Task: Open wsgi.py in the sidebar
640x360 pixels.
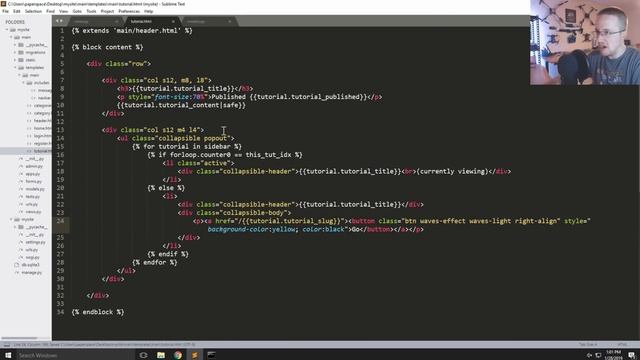Action: tap(33, 258)
